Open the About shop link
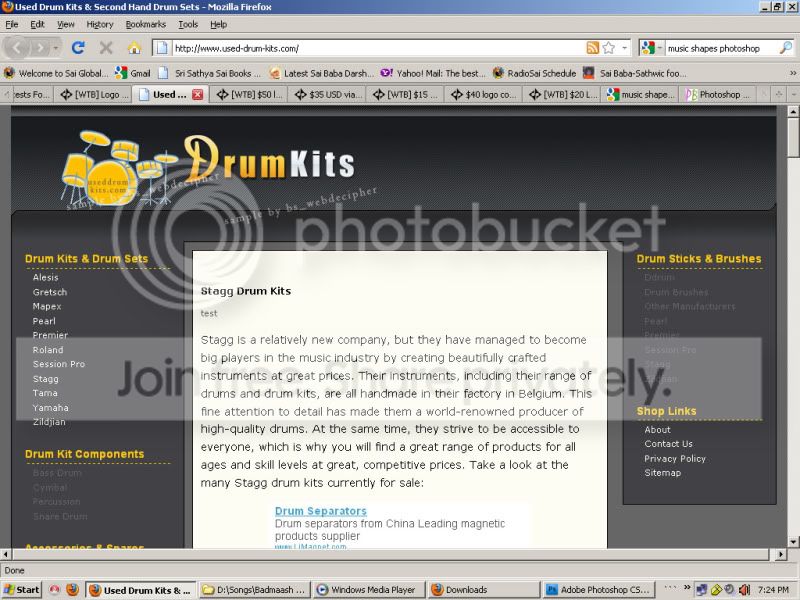Screen dimensions: 800x600 coord(657,430)
